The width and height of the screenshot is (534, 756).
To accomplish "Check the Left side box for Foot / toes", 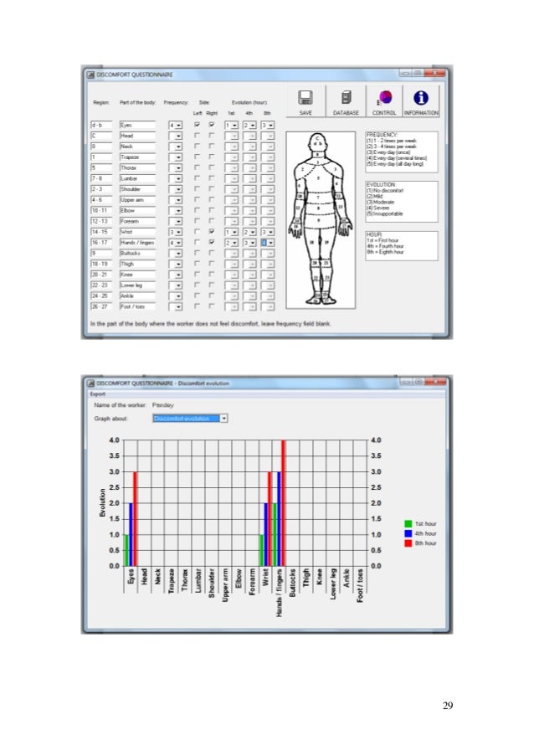I will tap(198, 306).
